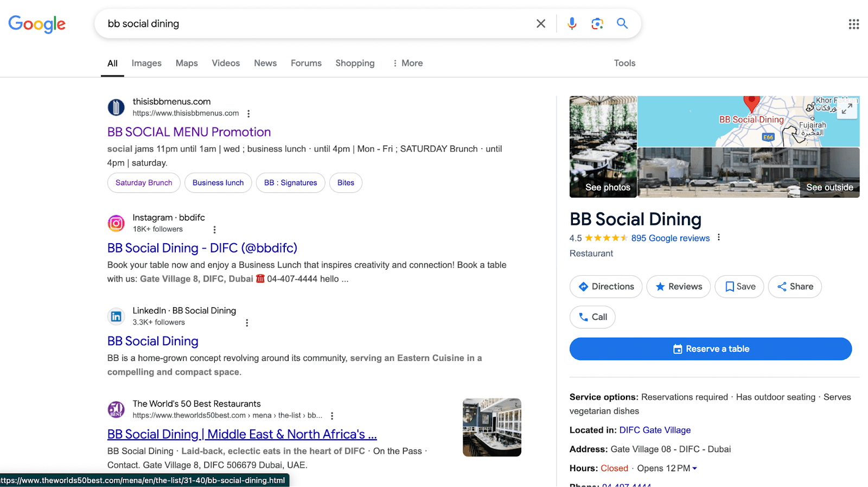Screen dimensions: 868x487
Task: Open options menu for World's 50 Best result
Action: [332, 416]
